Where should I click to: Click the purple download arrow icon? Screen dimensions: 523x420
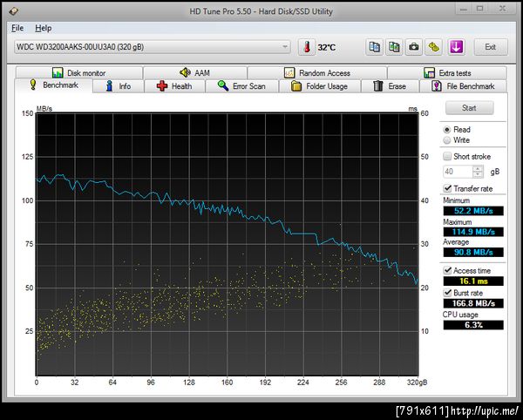tap(456, 47)
